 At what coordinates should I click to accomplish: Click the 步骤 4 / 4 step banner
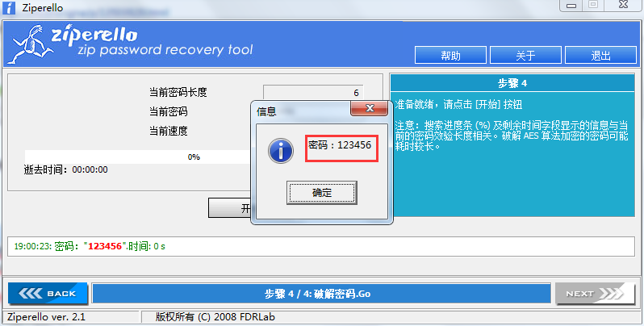click(x=321, y=294)
